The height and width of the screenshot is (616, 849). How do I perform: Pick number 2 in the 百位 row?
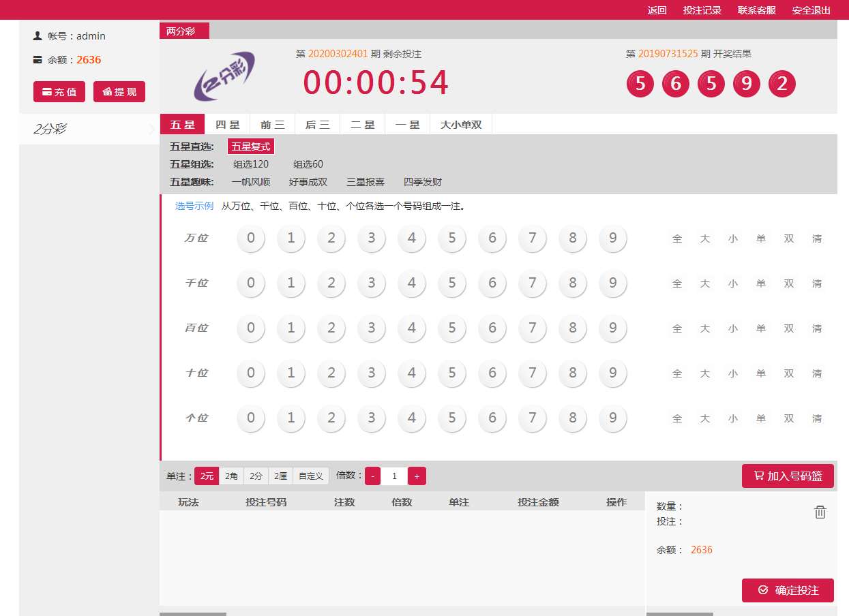pos(331,328)
